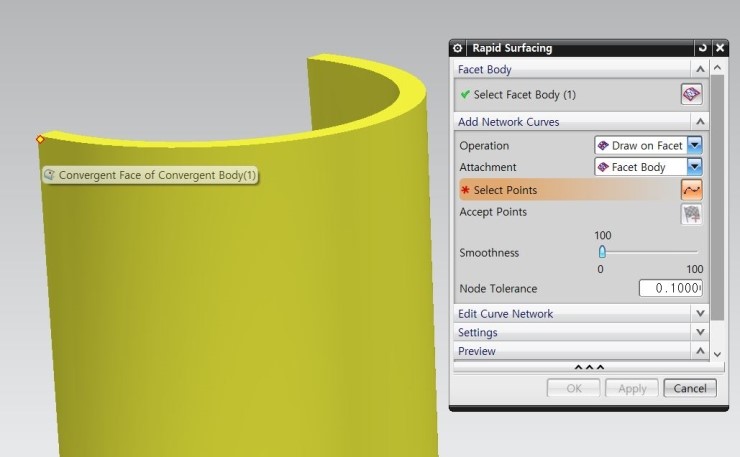Collapse the Preview section
Screen dimensions: 740x457
click(x=699, y=351)
